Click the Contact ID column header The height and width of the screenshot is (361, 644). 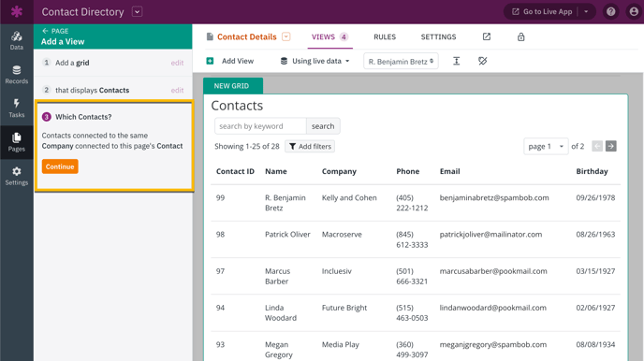point(235,171)
